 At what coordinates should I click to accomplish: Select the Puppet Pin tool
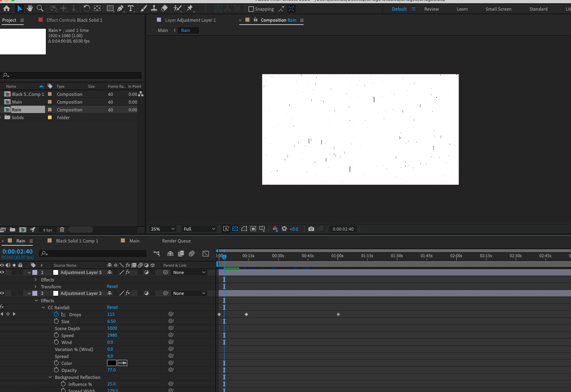190,8
